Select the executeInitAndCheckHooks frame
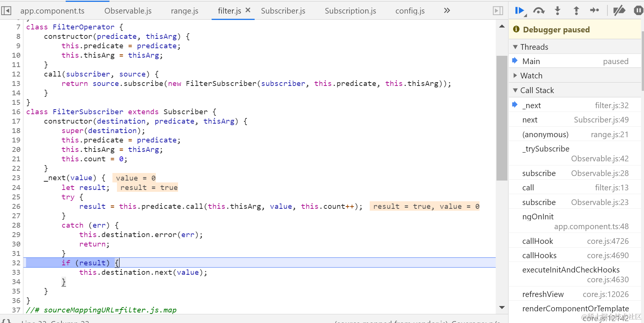The height and width of the screenshot is (323, 644). click(x=575, y=274)
